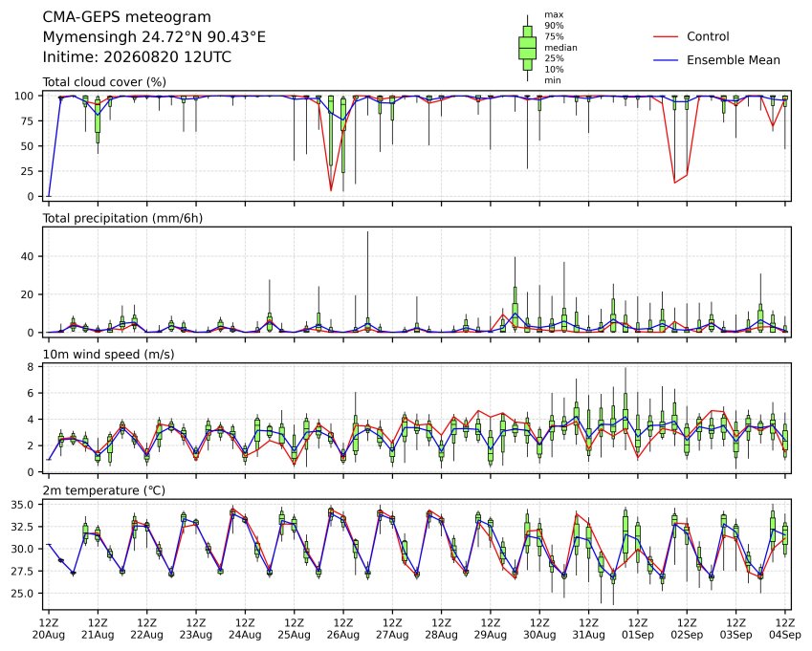Click the '6' tick on wind speed axis
The width and height of the screenshot is (812, 651).
pyautogui.click(x=31, y=394)
